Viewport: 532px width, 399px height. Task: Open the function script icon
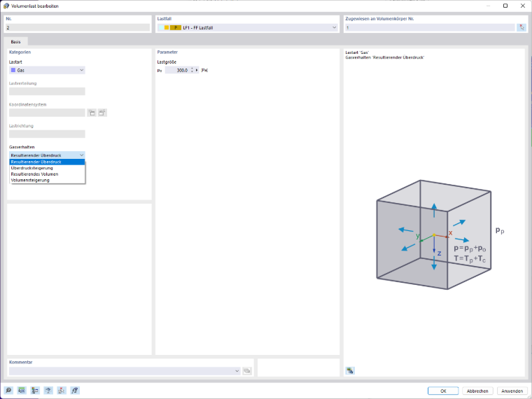(75, 391)
